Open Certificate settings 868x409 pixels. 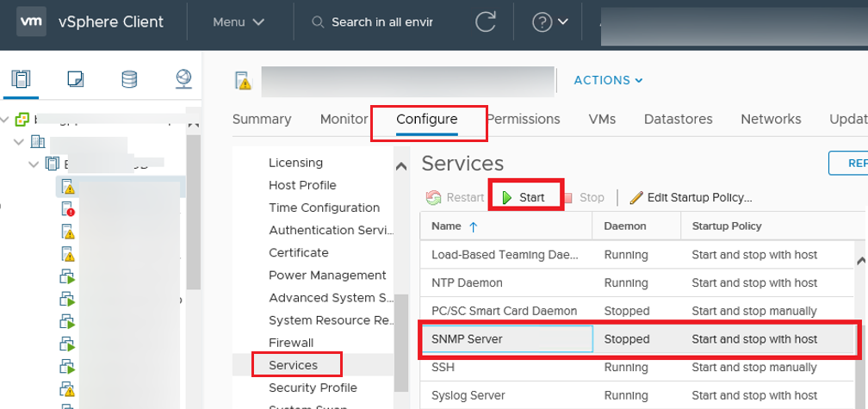click(298, 252)
